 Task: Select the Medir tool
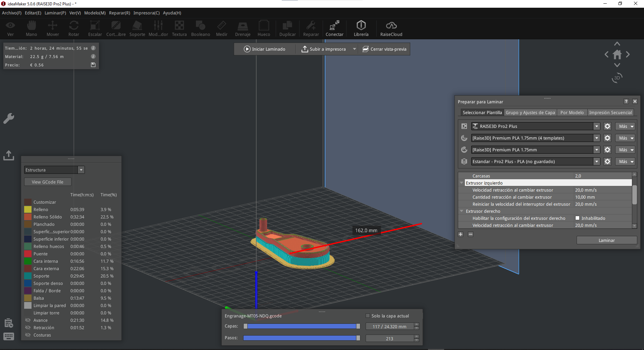tap(222, 29)
